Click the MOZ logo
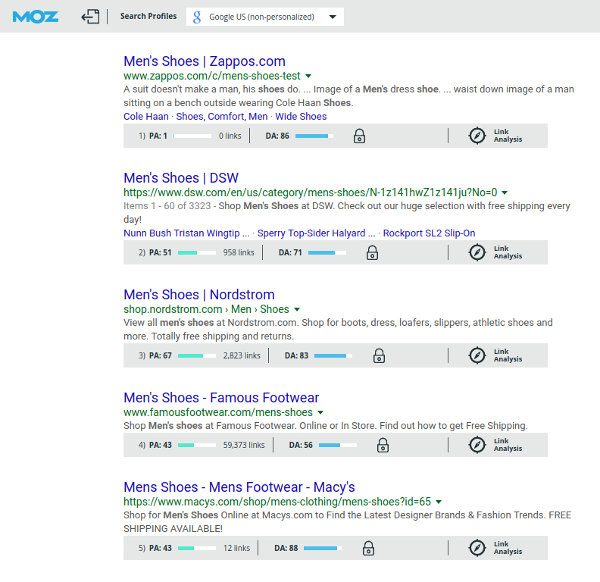The image size is (600, 582). (35, 17)
